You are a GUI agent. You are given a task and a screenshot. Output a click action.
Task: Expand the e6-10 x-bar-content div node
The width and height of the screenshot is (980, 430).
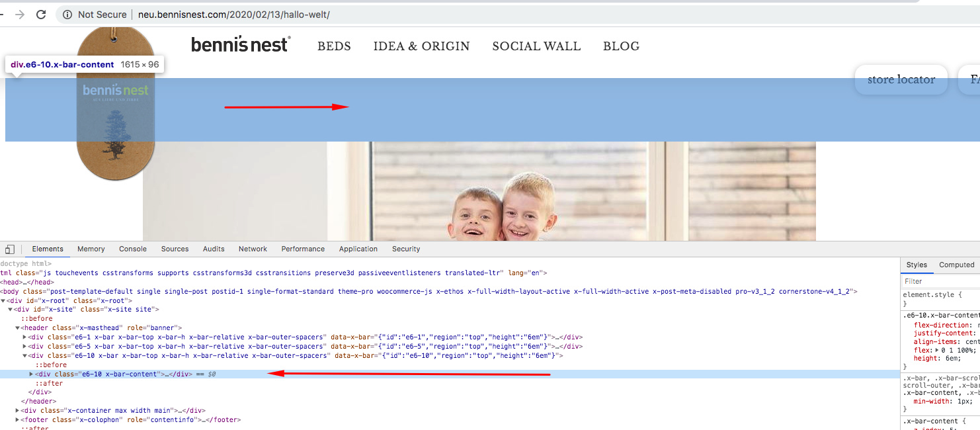[31, 374]
